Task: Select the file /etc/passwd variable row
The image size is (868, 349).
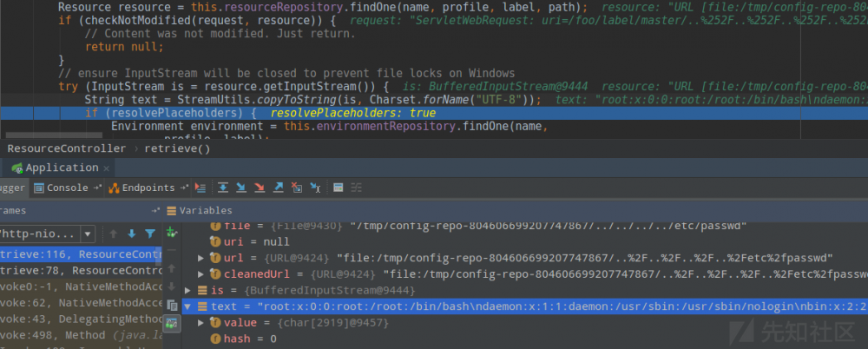Action: [479, 226]
